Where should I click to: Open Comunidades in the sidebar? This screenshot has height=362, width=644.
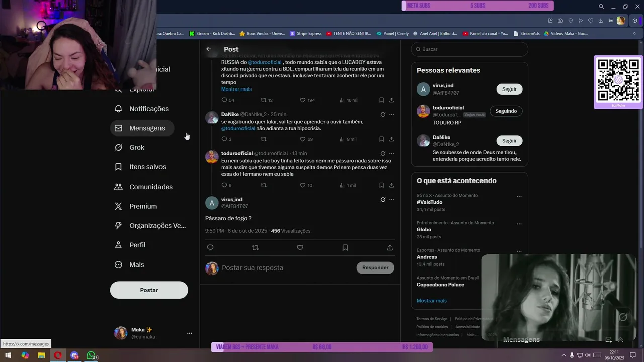click(x=144, y=187)
